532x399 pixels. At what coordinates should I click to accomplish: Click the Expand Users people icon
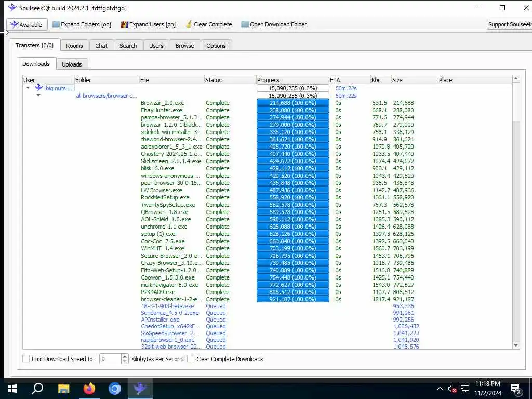tap(125, 24)
